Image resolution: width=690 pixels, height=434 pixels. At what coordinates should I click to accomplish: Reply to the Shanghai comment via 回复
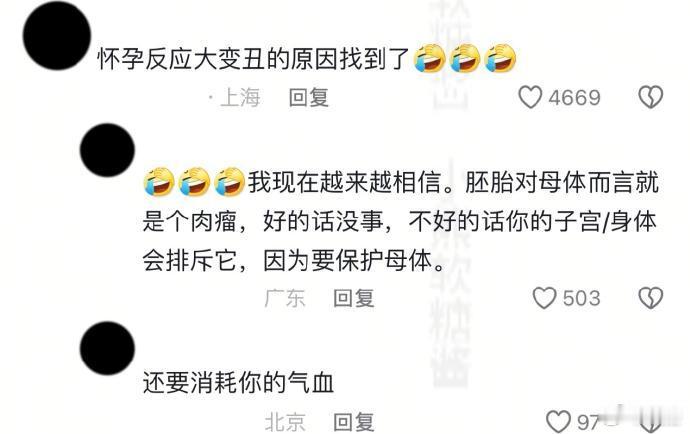click(x=309, y=97)
